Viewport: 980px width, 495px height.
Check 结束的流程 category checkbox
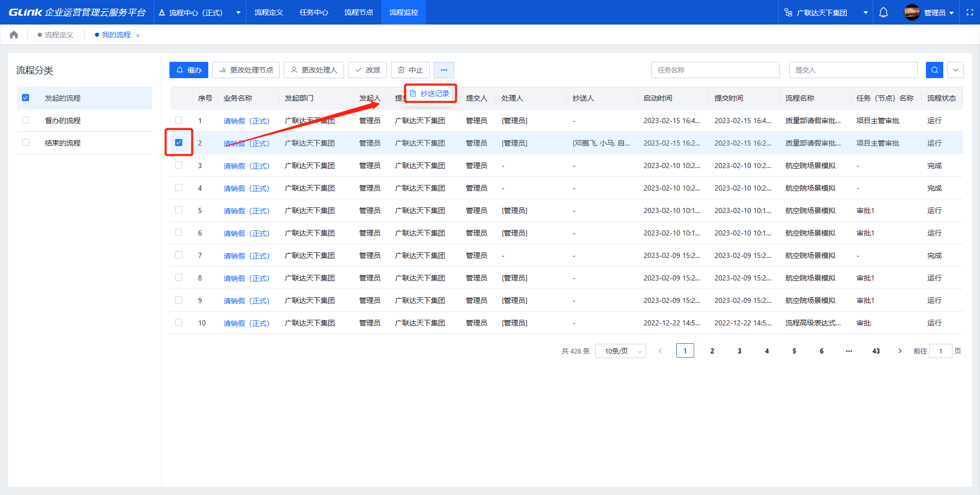(26, 143)
